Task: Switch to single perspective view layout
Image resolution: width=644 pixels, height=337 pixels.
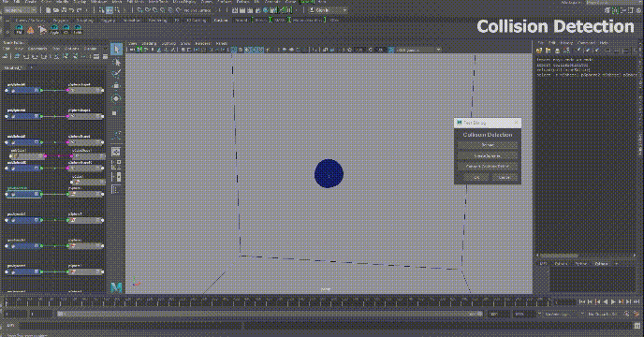Action: (x=116, y=152)
